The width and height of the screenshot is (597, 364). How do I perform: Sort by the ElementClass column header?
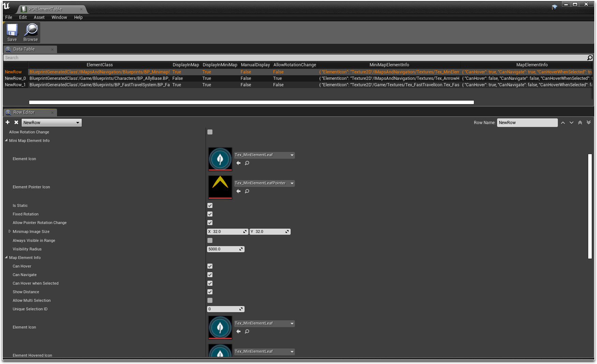click(100, 65)
